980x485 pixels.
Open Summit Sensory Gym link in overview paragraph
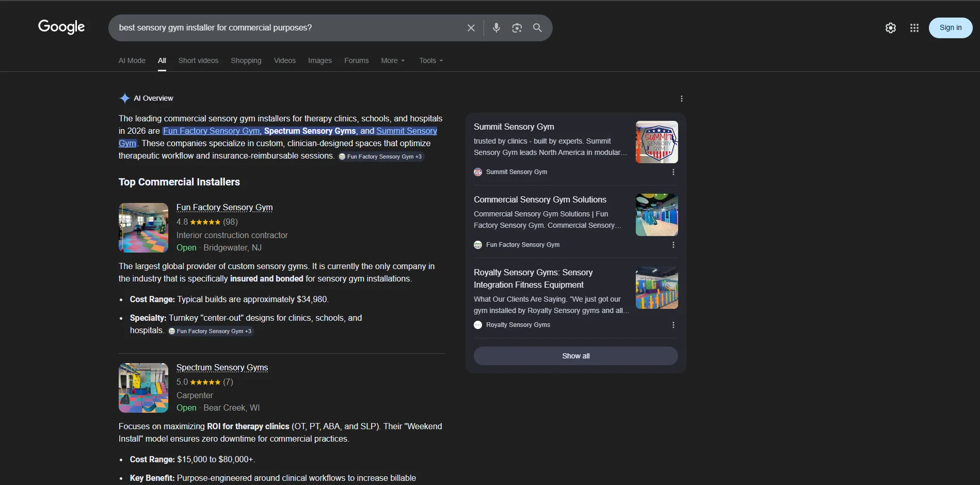coord(406,131)
